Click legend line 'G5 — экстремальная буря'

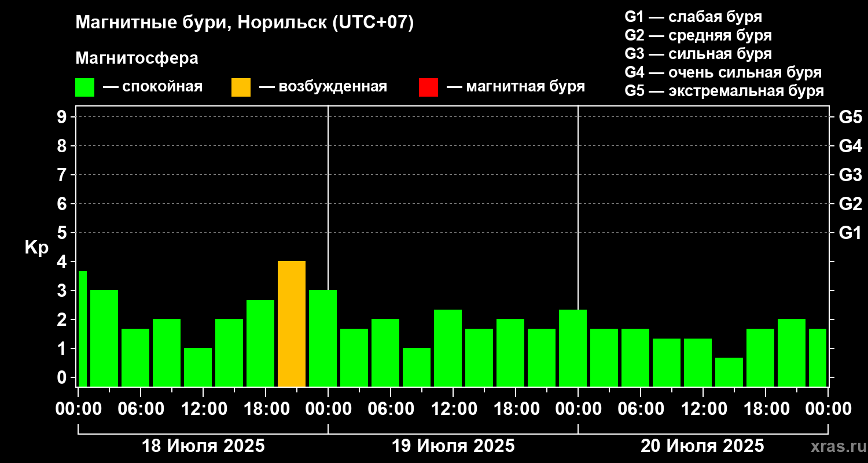point(724,91)
